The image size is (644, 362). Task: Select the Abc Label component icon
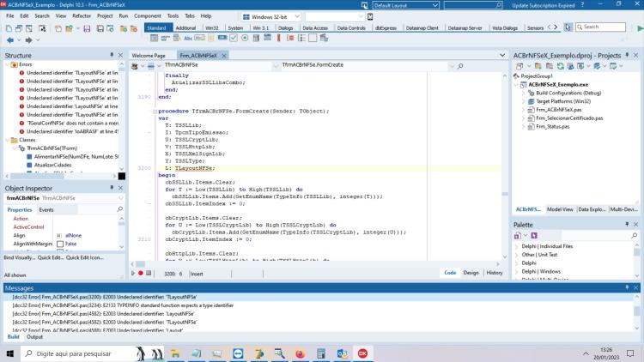click(188, 38)
